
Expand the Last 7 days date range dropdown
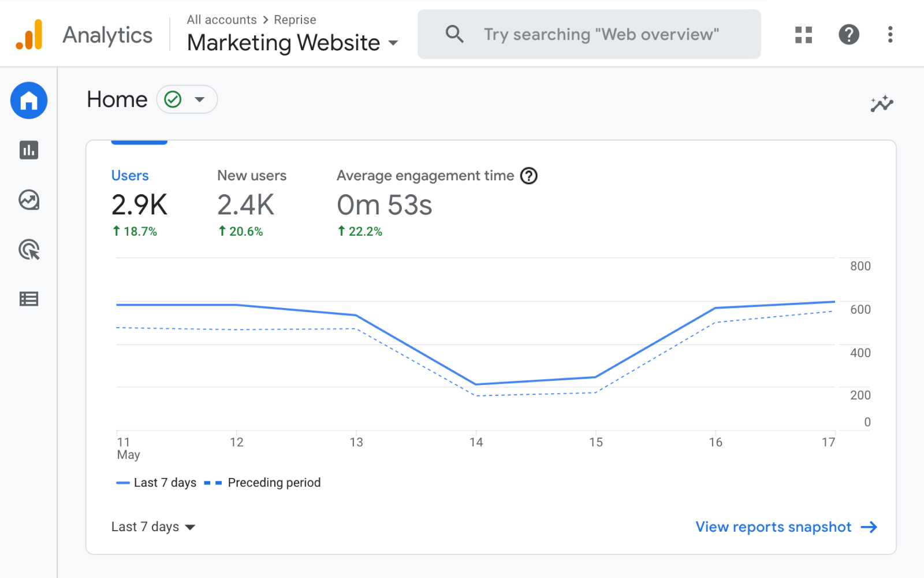click(x=153, y=527)
